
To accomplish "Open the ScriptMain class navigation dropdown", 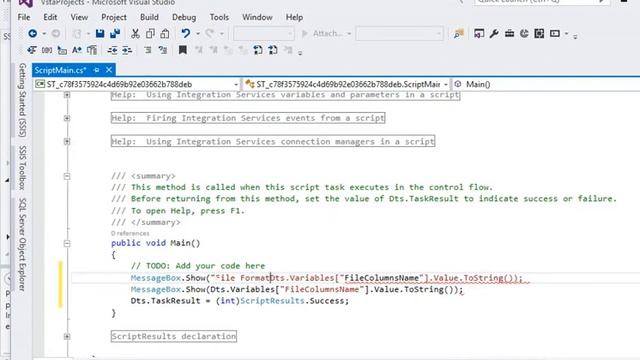I will pyautogui.click(x=346, y=84).
